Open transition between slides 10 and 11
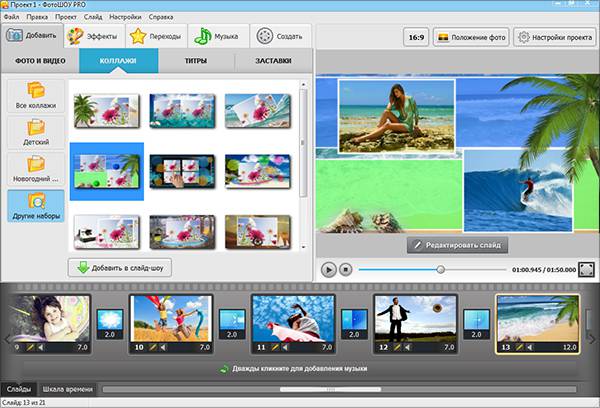Image resolution: width=600 pixels, height=408 pixels. [232, 324]
